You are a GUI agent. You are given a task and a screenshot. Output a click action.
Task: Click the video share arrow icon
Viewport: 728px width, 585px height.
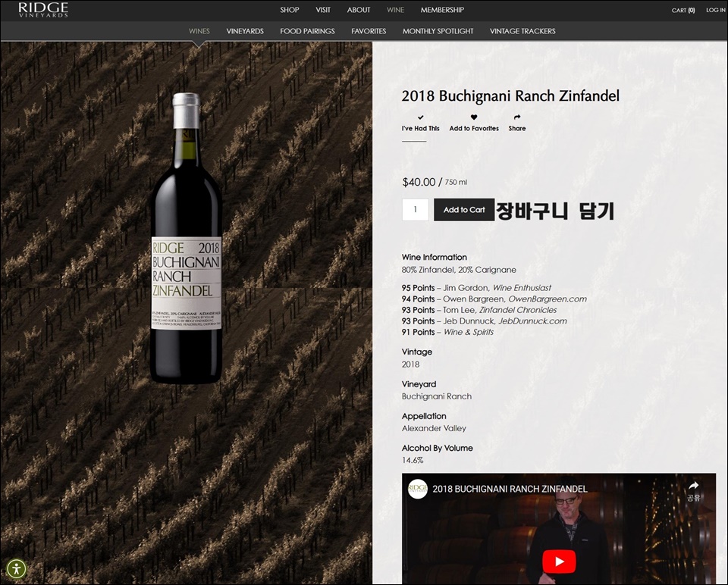[x=693, y=486]
